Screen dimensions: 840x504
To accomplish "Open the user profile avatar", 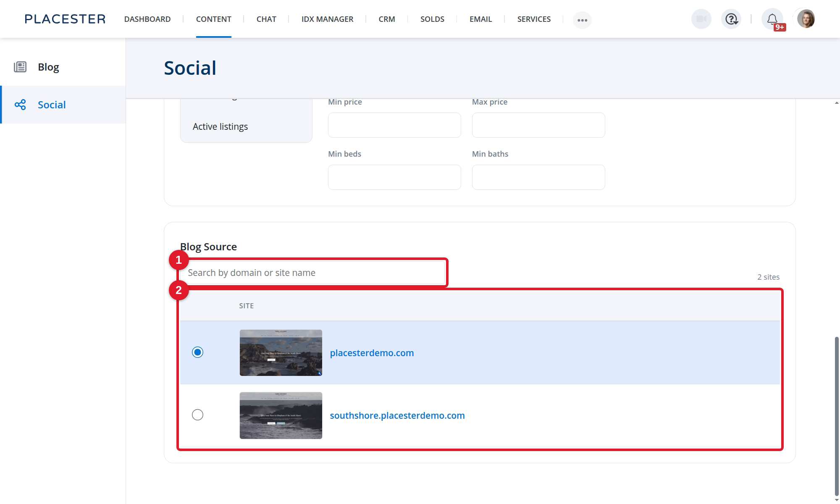I will point(806,19).
